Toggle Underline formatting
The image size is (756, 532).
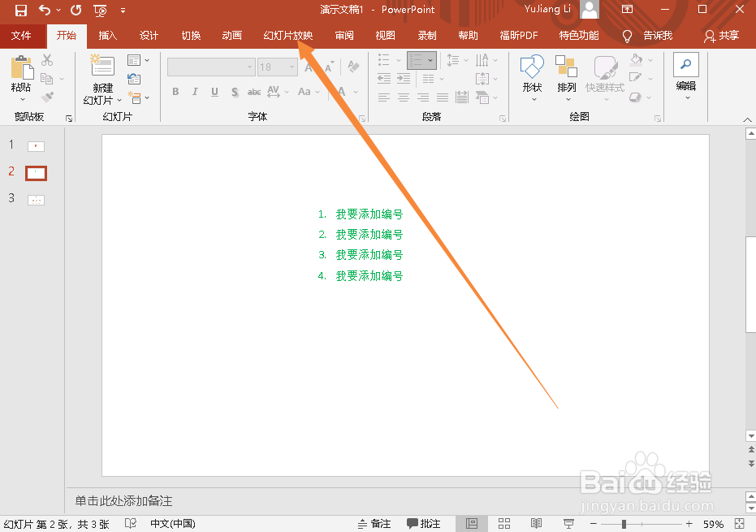pos(214,92)
